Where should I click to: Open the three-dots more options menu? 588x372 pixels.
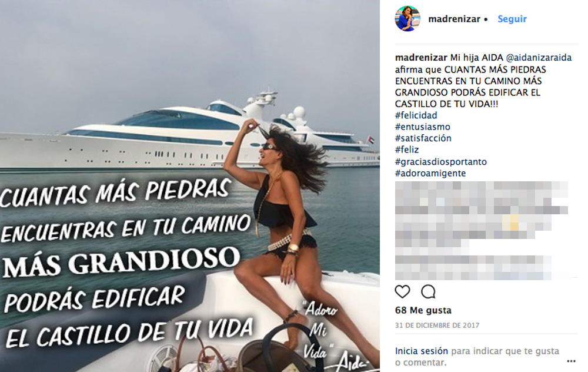tap(571, 361)
